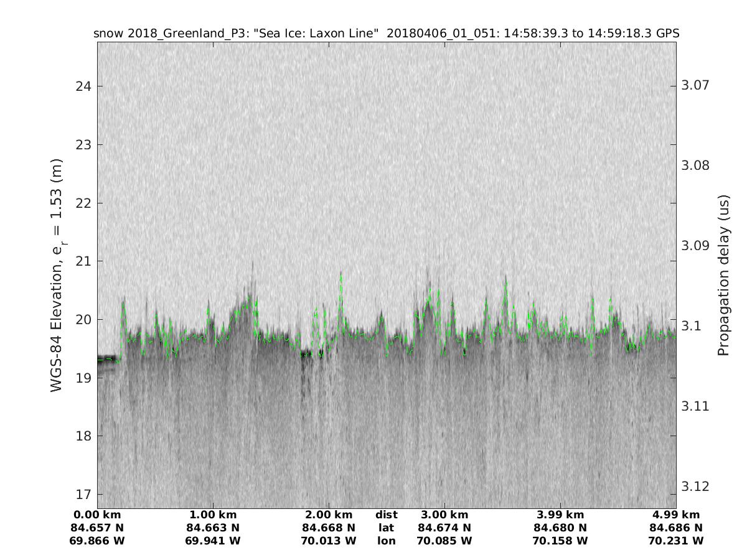Viewport: 747px width, 560px height.
Task: Click the 70.158 W longitude label
Action: [560, 541]
